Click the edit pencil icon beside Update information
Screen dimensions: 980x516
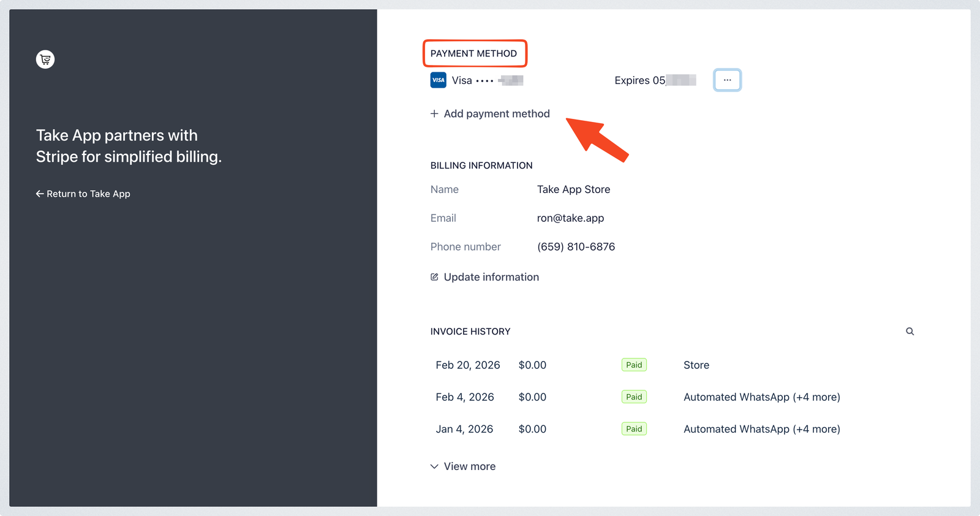[x=434, y=277]
